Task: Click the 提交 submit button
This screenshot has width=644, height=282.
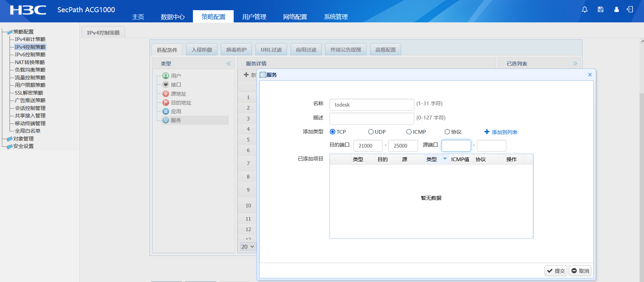Action: [x=556, y=271]
